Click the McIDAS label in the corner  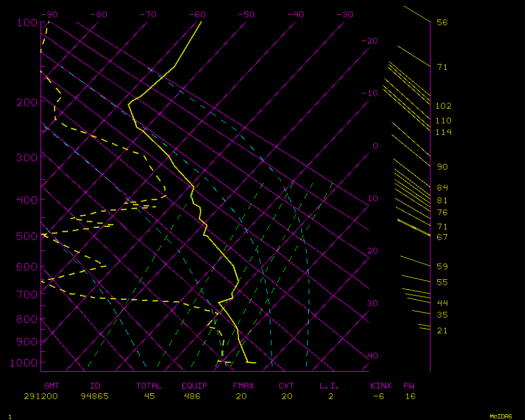coord(501,416)
